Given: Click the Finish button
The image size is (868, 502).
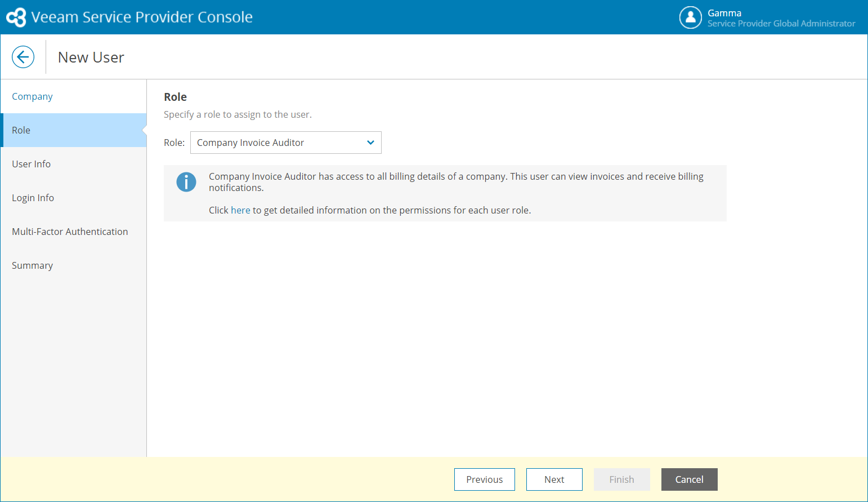Looking at the screenshot, I should click(621, 479).
